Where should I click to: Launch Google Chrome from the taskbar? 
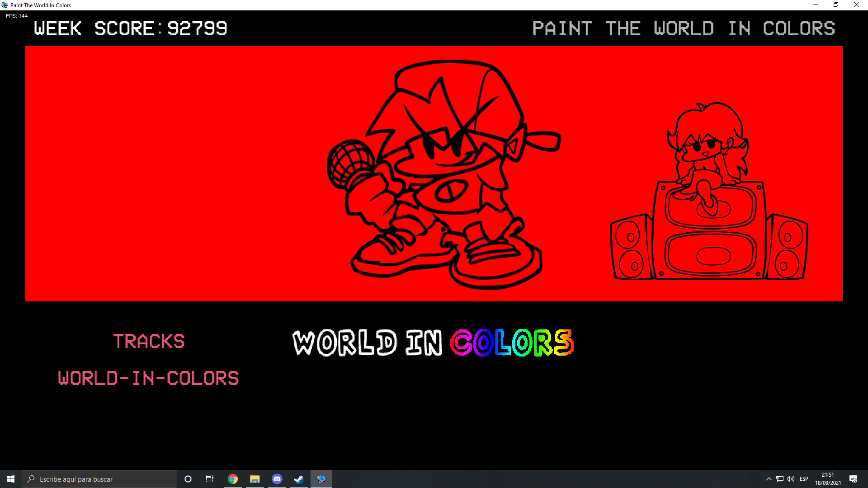(x=233, y=479)
